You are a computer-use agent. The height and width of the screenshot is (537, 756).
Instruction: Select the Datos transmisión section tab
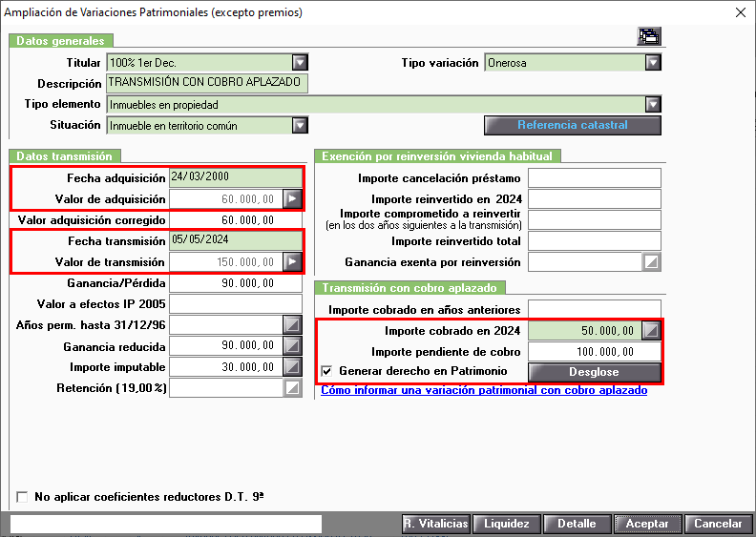pos(65,156)
